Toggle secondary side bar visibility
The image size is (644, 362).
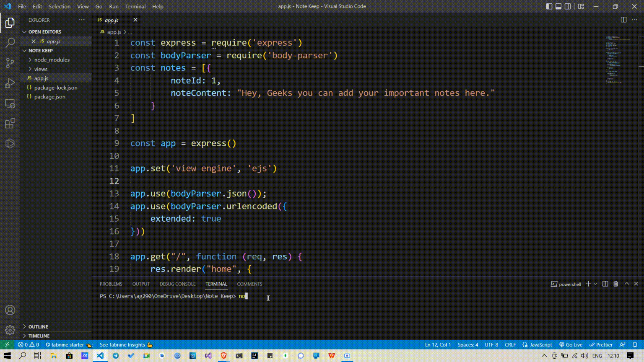coord(568,6)
